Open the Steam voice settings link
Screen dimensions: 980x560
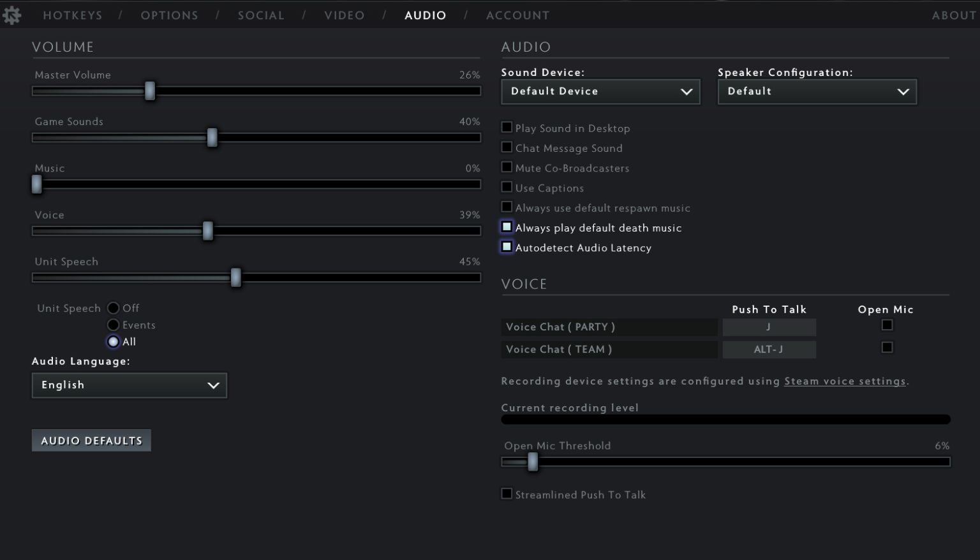pos(843,381)
